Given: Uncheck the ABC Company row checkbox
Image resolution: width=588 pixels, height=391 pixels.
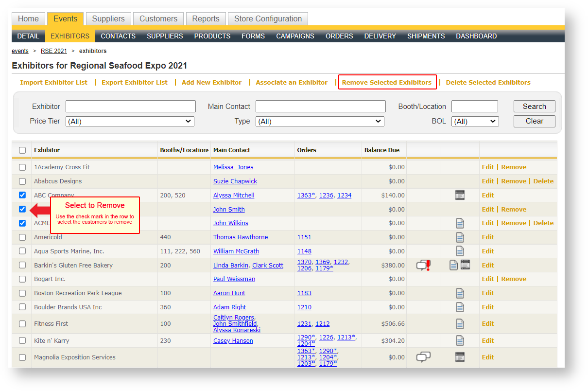Looking at the screenshot, I should [x=22, y=195].
